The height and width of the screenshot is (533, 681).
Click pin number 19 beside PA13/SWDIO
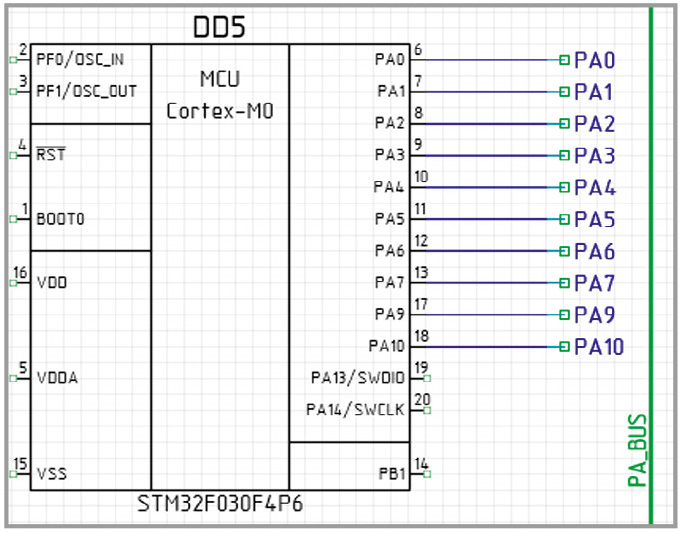421,367
